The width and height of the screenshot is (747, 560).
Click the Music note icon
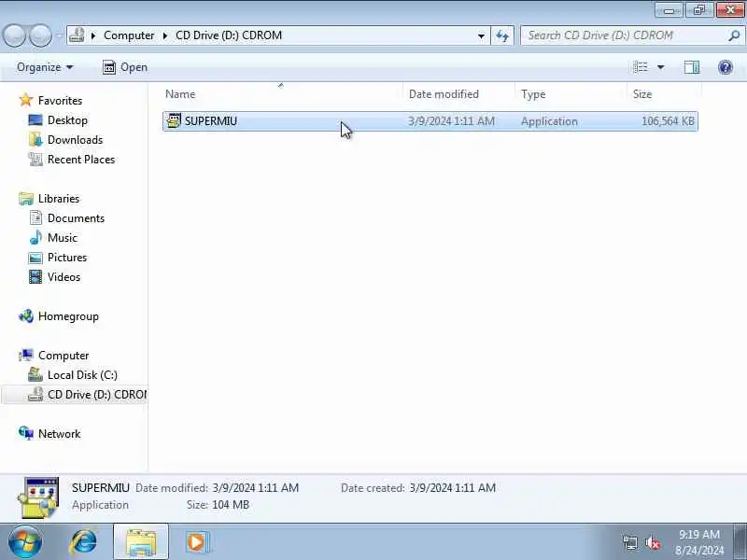(x=35, y=238)
